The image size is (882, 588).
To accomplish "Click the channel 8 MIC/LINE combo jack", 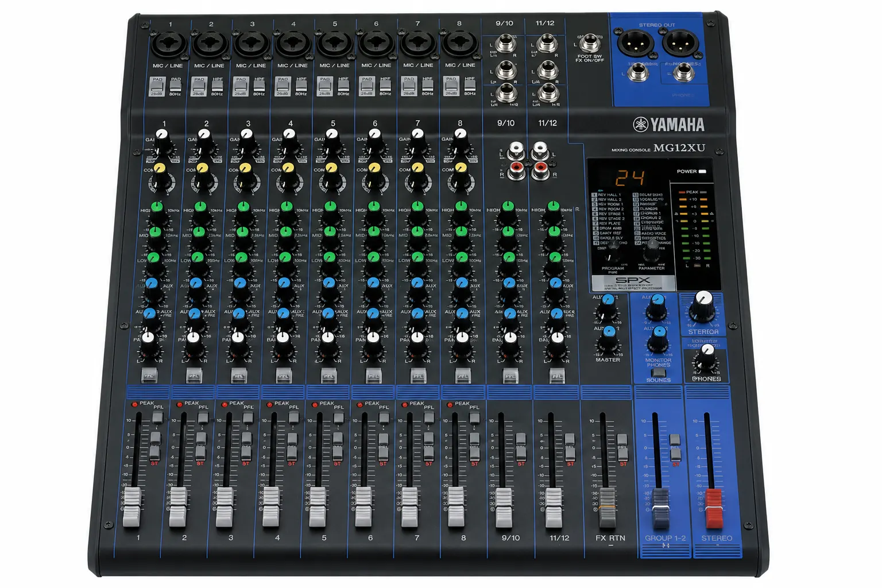I will 459,44.
